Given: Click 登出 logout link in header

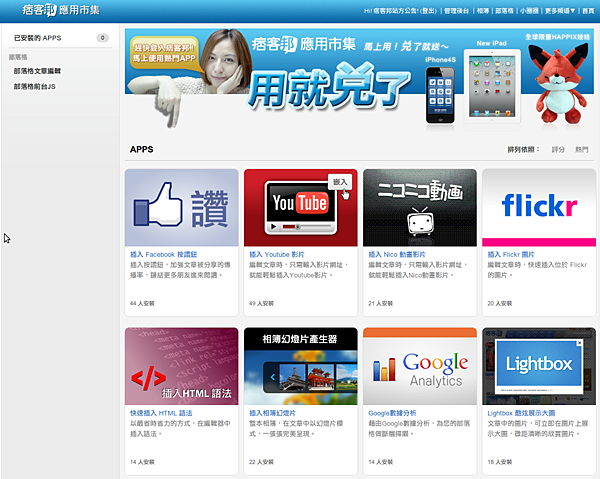Looking at the screenshot, I should pyautogui.click(x=428, y=11).
